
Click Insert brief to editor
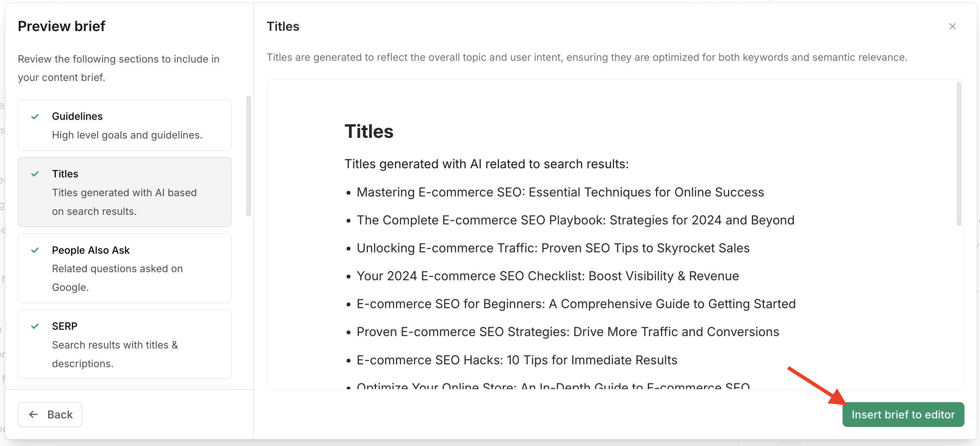pyautogui.click(x=903, y=414)
